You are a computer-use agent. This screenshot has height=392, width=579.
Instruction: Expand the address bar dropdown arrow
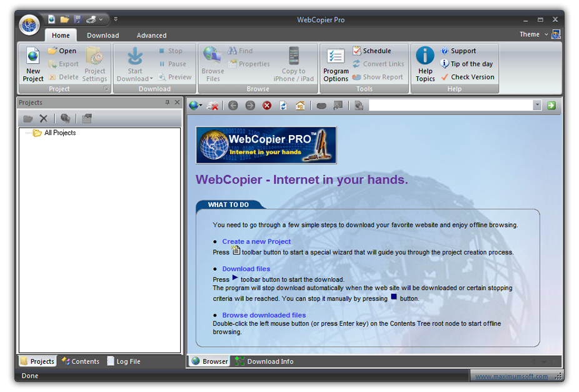(537, 106)
